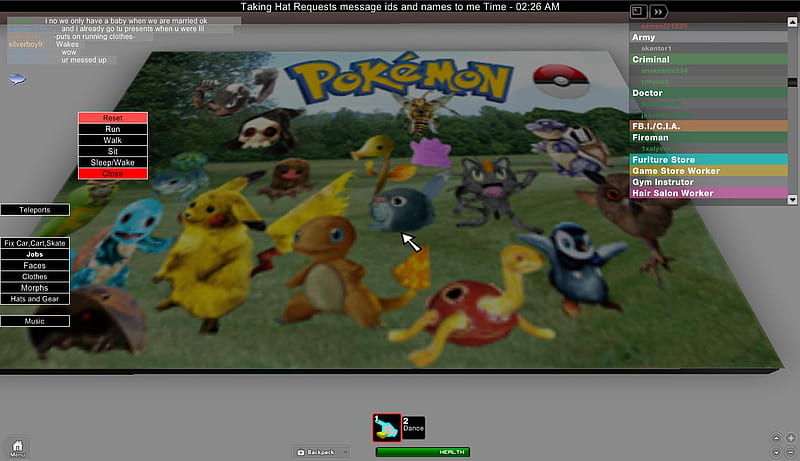This screenshot has height=461, width=800.
Task: Select the FB.I./C.I.A. team row
Action: point(708,126)
